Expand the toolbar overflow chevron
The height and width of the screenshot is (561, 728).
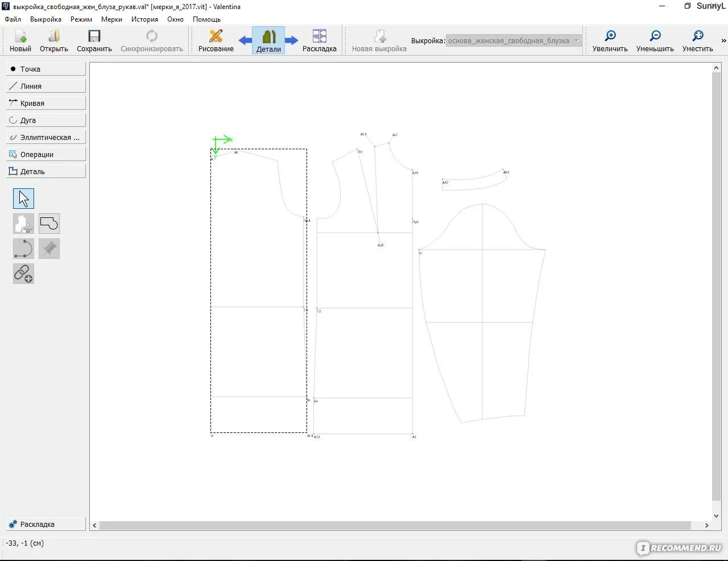pyautogui.click(x=723, y=41)
